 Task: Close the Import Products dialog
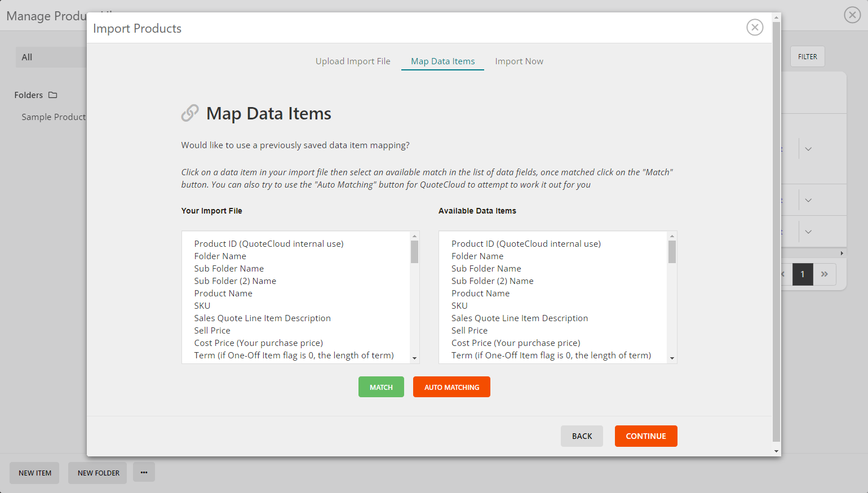(x=755, y=27)
